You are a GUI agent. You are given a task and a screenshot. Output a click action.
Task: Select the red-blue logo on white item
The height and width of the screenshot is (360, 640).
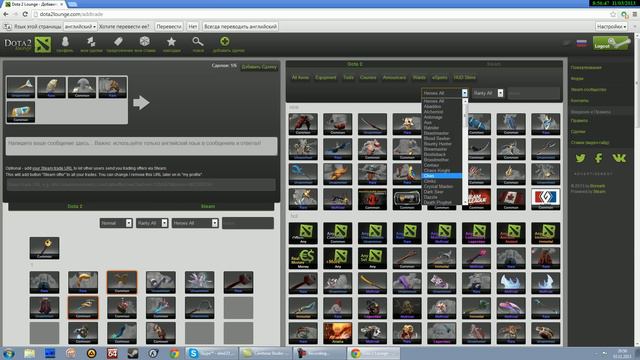(x=546, y=199)
